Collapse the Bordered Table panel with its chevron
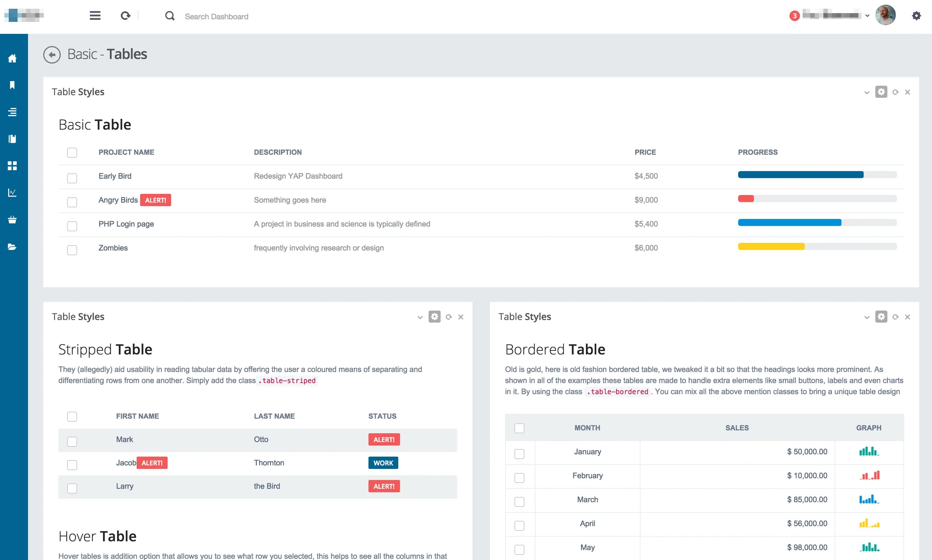The image size is (932, 560). 866,317
